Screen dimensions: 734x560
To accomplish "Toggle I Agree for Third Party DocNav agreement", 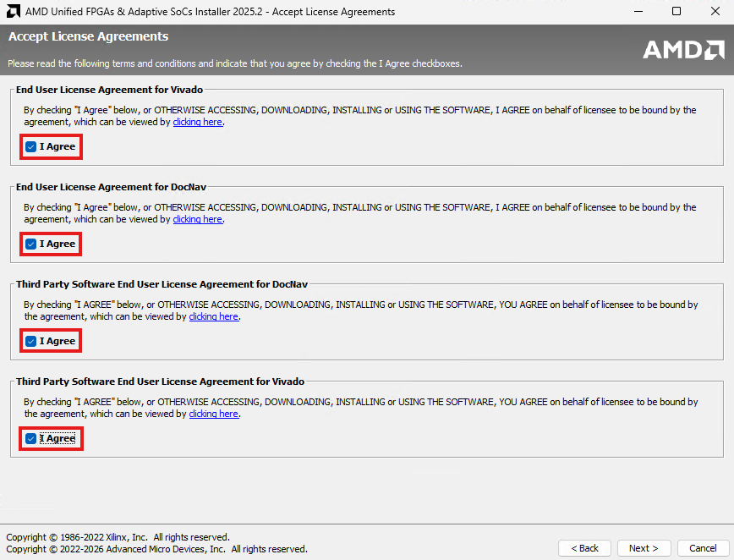I will 31,342.
